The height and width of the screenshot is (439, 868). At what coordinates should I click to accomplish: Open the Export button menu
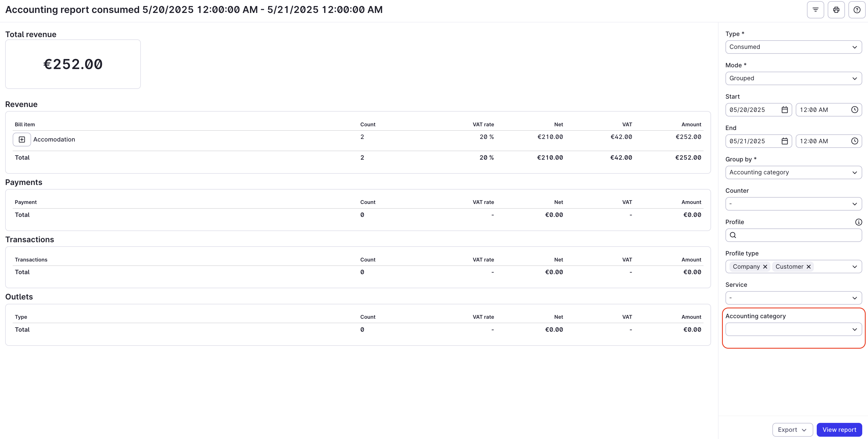click(792, 430)
